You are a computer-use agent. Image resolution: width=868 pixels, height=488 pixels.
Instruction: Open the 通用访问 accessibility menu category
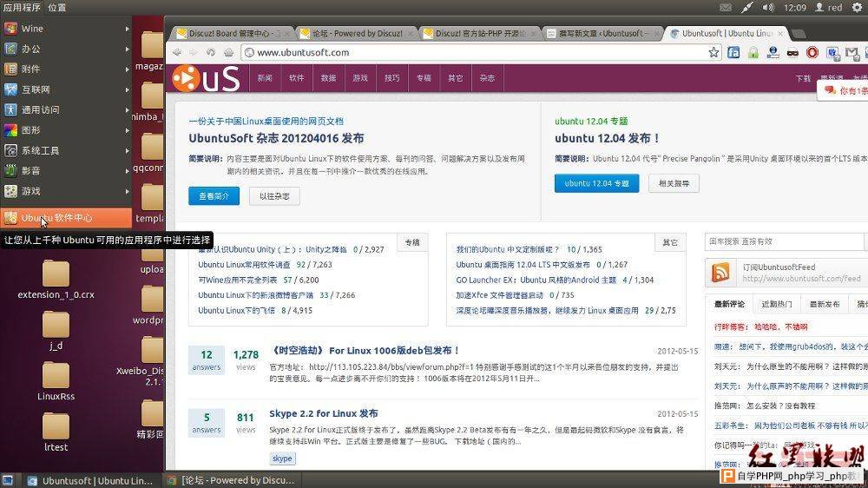point(66,109)
